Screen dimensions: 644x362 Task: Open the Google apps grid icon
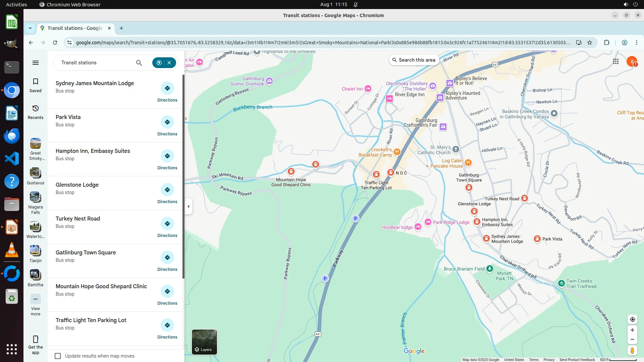point(616,61)
